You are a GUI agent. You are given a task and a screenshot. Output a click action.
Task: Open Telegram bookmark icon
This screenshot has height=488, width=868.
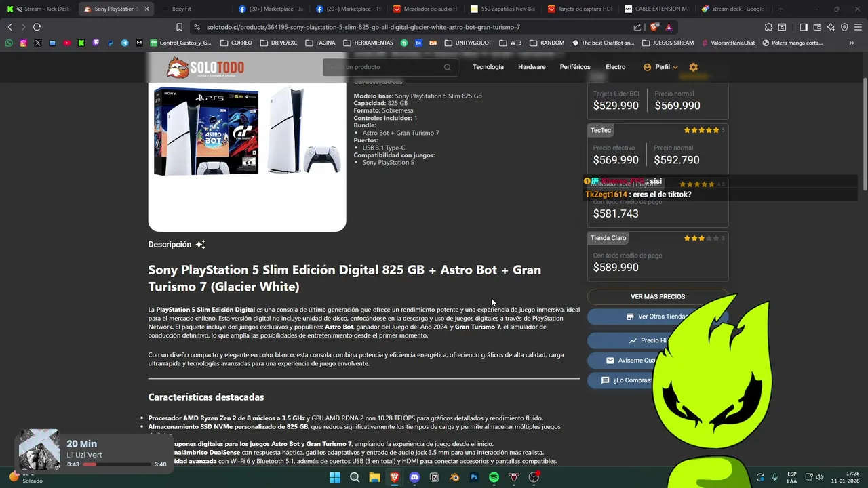click(125, 43)
